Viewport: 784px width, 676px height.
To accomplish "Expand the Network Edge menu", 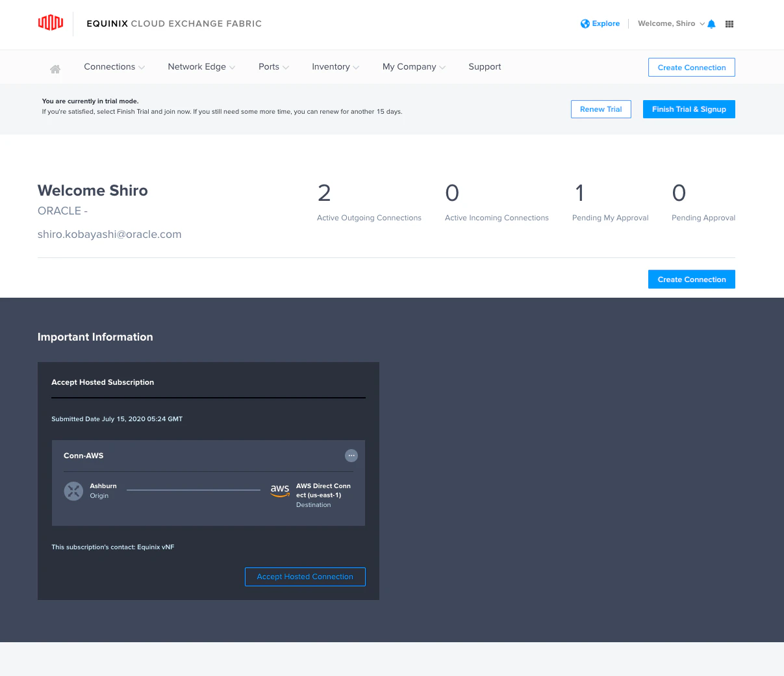I will point(201,67).
